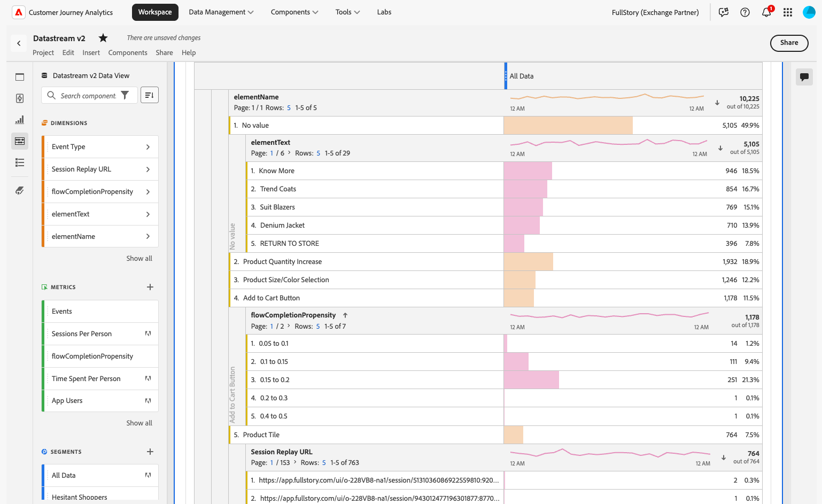Toggle sort arrow on elementText column
This screenshot has width=822, height=504.
(x=720, y=148)
